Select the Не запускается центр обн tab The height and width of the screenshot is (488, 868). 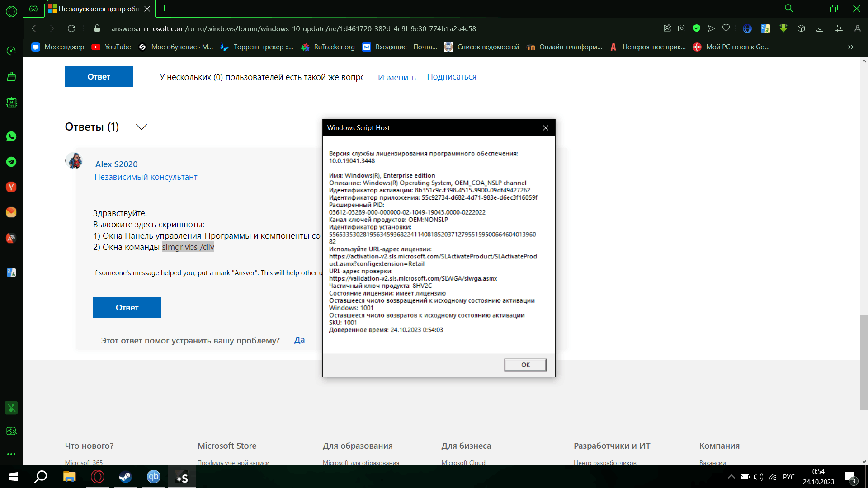(99, 9)
